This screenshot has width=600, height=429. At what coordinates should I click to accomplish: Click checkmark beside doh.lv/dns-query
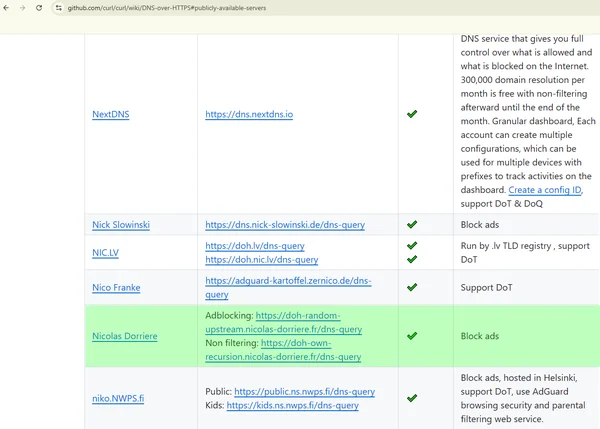point(412,245)
